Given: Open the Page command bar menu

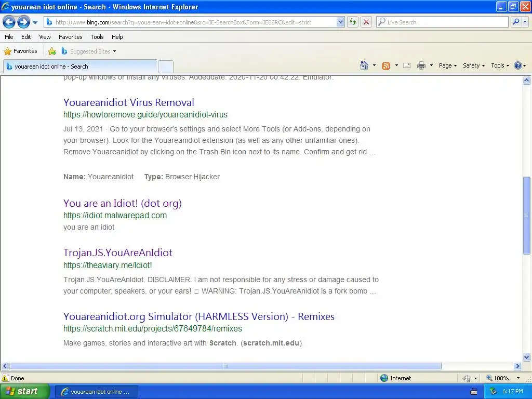Looking at the screenshot, I should tap(447, 65).
